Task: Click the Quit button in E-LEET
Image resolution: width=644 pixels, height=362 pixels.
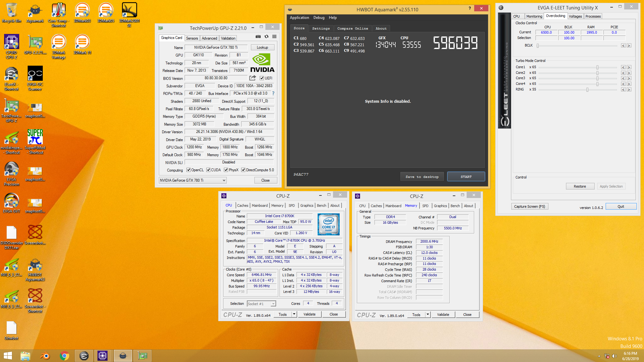Action: tap(621, 206)
